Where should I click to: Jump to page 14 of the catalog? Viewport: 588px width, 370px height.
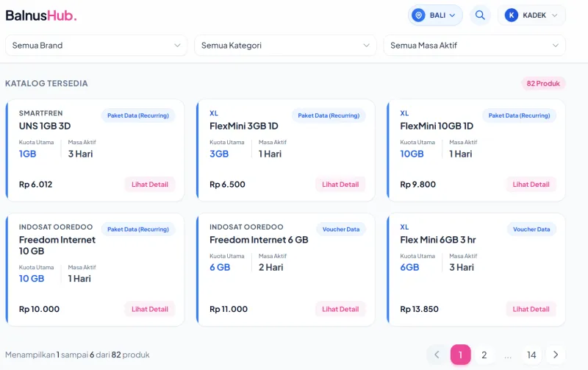(531, 355)
